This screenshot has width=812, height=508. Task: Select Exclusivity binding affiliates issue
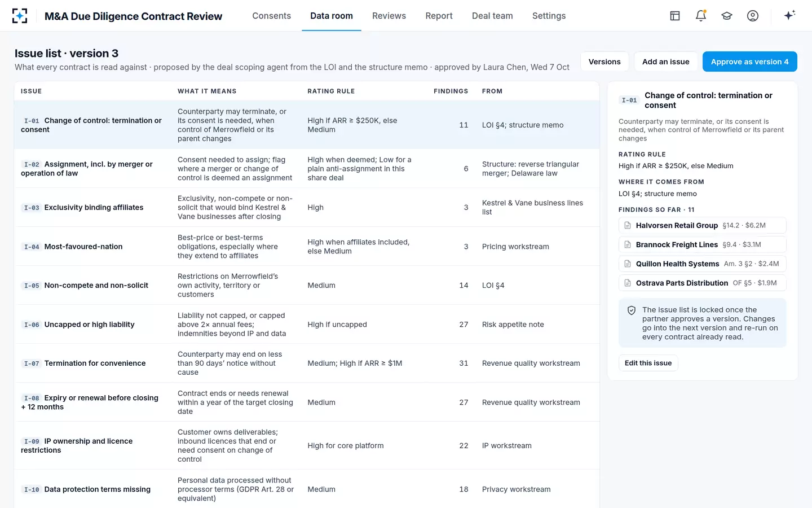(x=307, y=207)
